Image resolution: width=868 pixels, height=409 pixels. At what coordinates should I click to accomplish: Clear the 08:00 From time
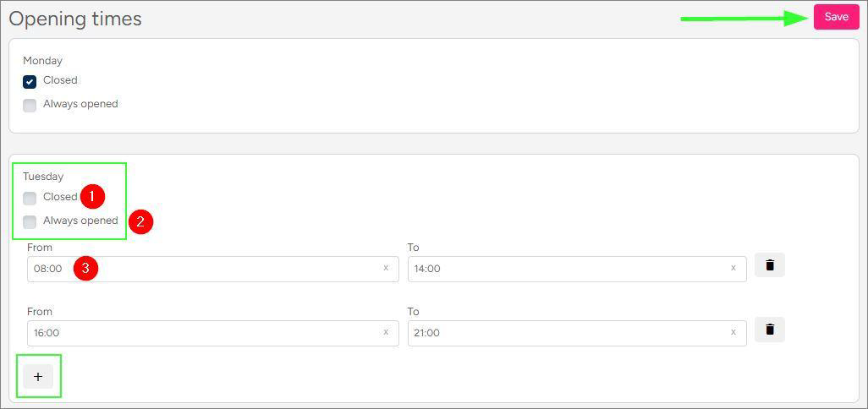click(386, 268)
